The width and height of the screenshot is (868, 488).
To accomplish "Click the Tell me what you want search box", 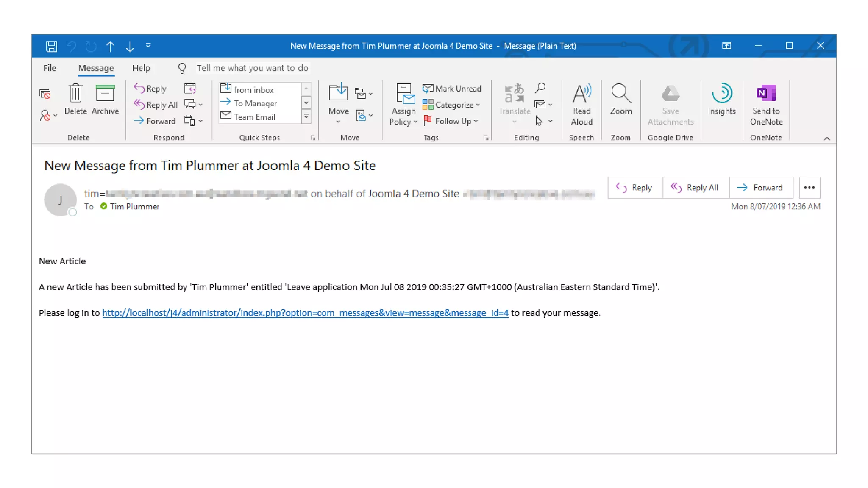I will click(x=252, y=68).
